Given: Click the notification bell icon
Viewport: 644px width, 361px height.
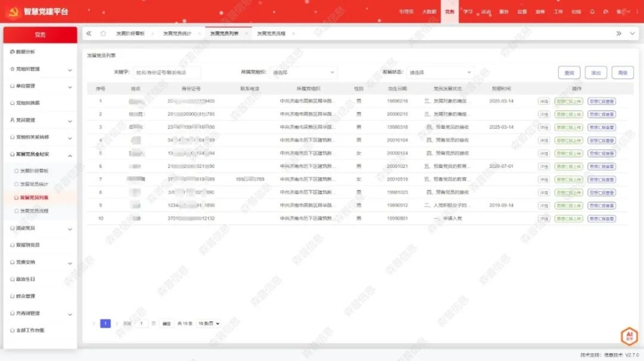Looking at the screenshot, I should tap(592, 12).
